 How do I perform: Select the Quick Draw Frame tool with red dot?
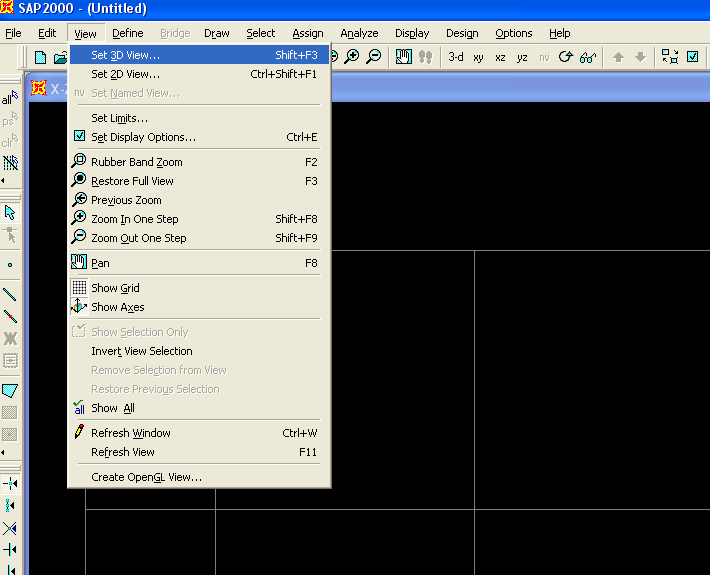[10, 316]
